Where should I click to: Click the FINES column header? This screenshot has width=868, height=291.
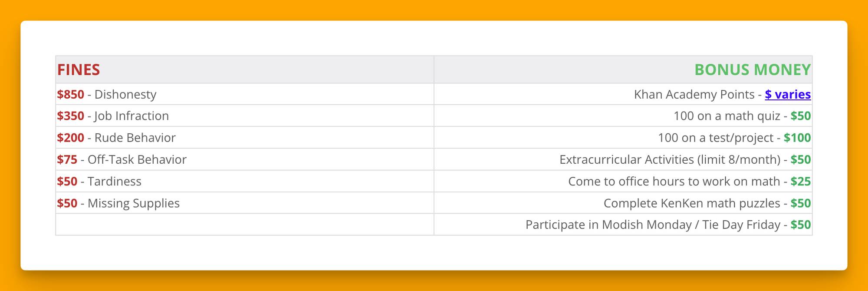coord(79,69)
